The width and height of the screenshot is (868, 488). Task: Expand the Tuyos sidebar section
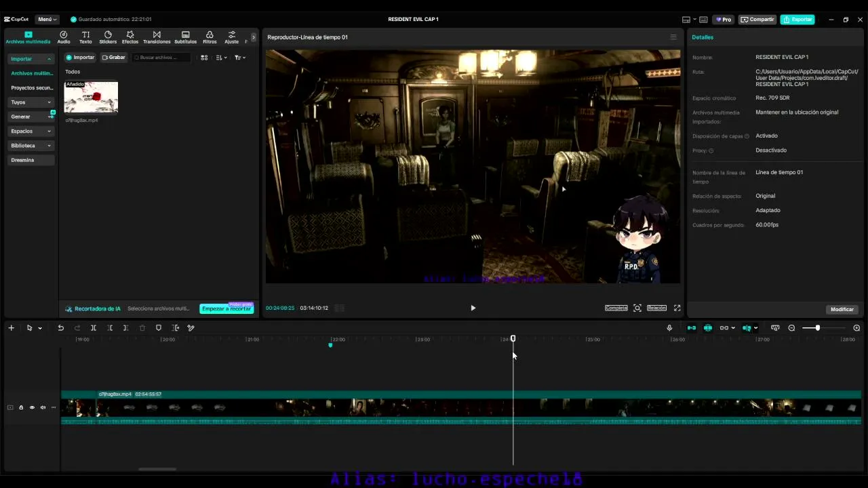(x=31, y=102)
